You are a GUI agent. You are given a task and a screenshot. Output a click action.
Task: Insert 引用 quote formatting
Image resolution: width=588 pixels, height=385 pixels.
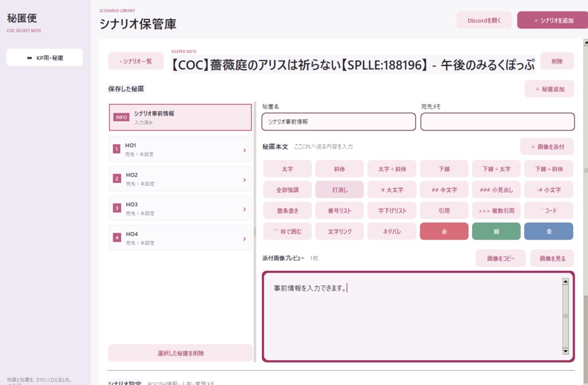(444, 210)
